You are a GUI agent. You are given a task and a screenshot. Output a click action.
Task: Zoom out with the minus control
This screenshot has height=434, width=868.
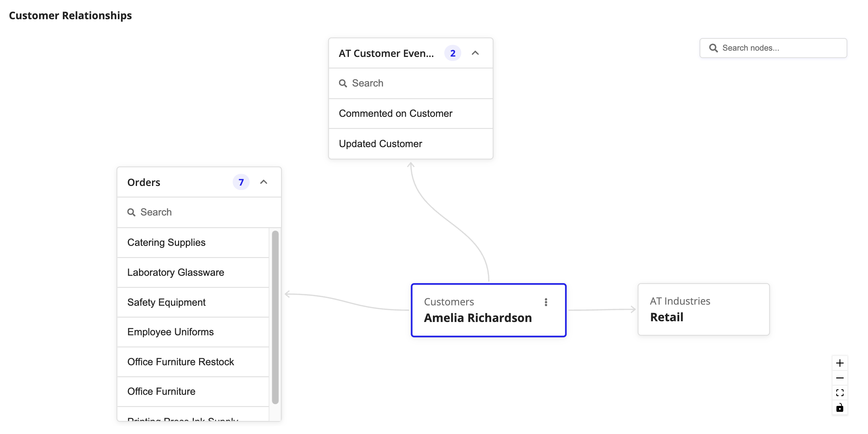pos(840,378)
